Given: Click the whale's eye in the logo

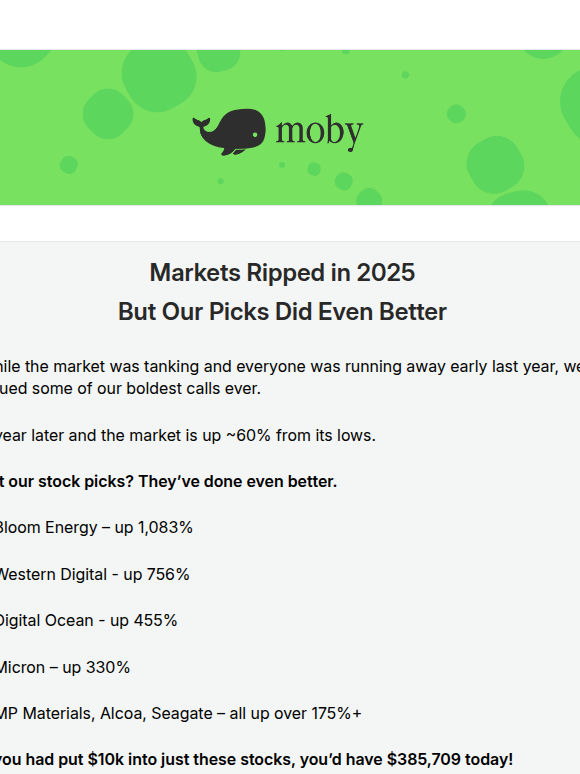Looking at the screenshot, I should pos(255,134).
